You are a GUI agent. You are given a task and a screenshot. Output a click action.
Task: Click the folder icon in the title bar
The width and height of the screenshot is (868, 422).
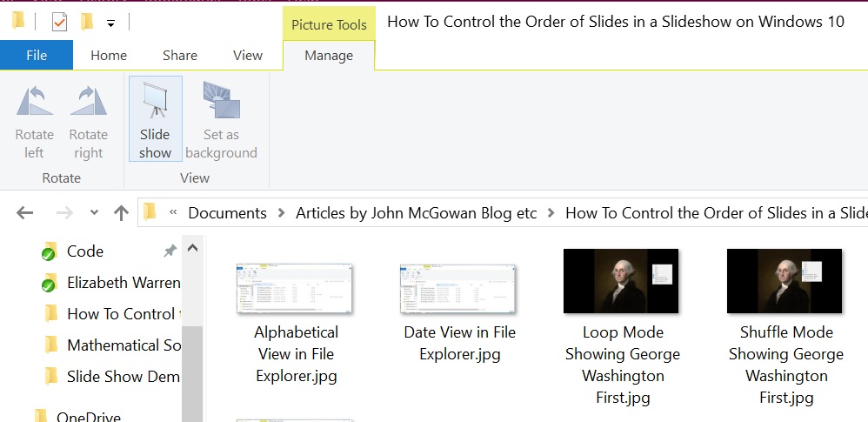pos(18,22)
